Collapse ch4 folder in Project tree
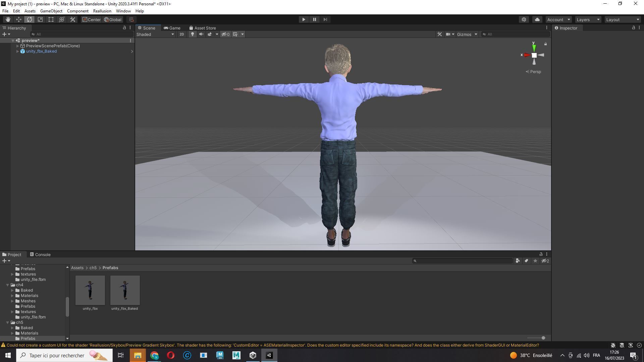Viewport: 644px width, 362px height. 7,285
